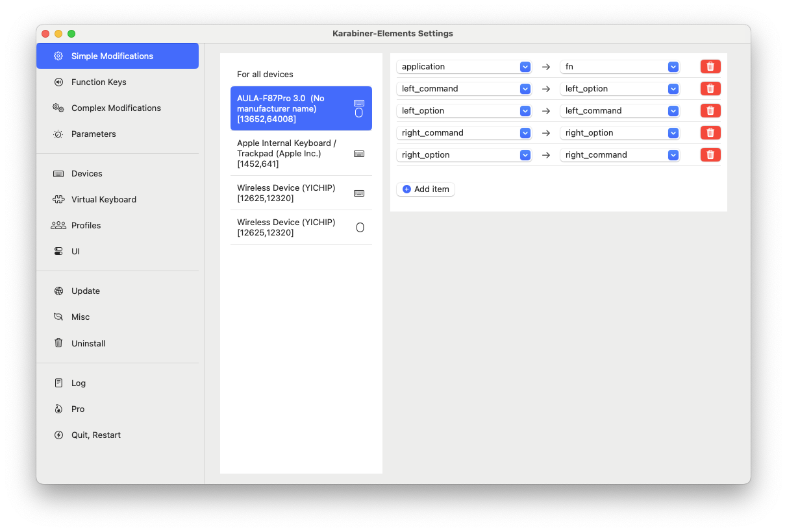The height and width of the screenshot is (532, 787).
Task: Delete the right_option to right_command mapping
Action: pyautogui.click(x=710, y=155)
